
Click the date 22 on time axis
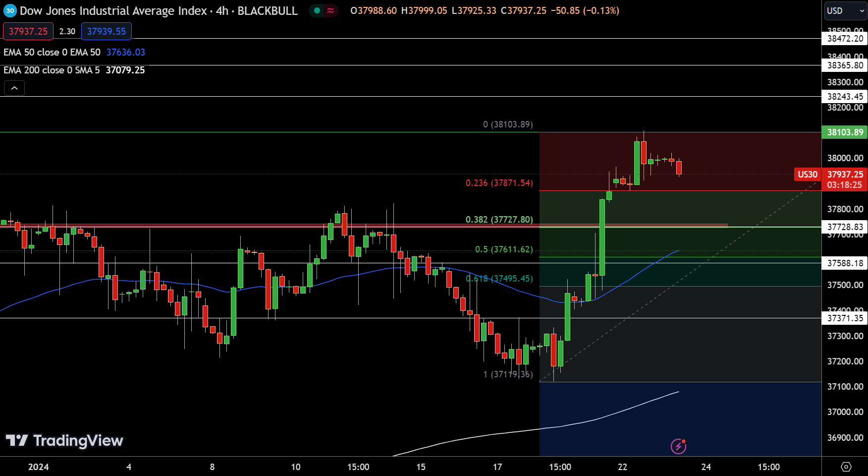coord(623,467)
